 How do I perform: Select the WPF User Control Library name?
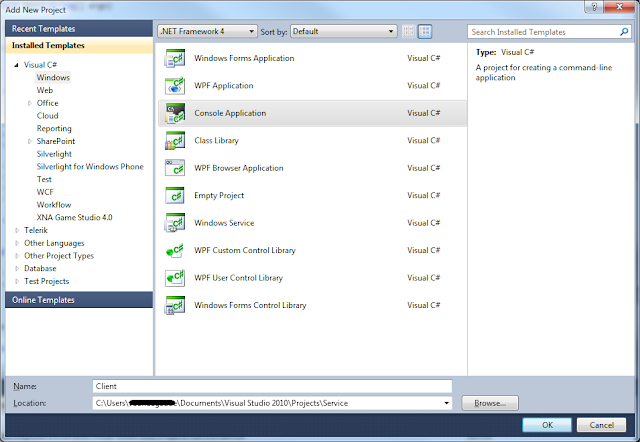(x=238, y=278)
